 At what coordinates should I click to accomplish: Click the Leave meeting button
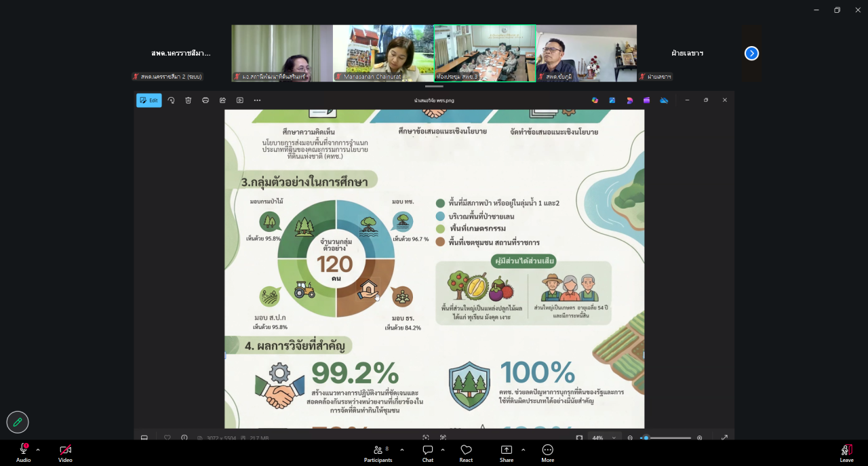[x=846, y=452]
